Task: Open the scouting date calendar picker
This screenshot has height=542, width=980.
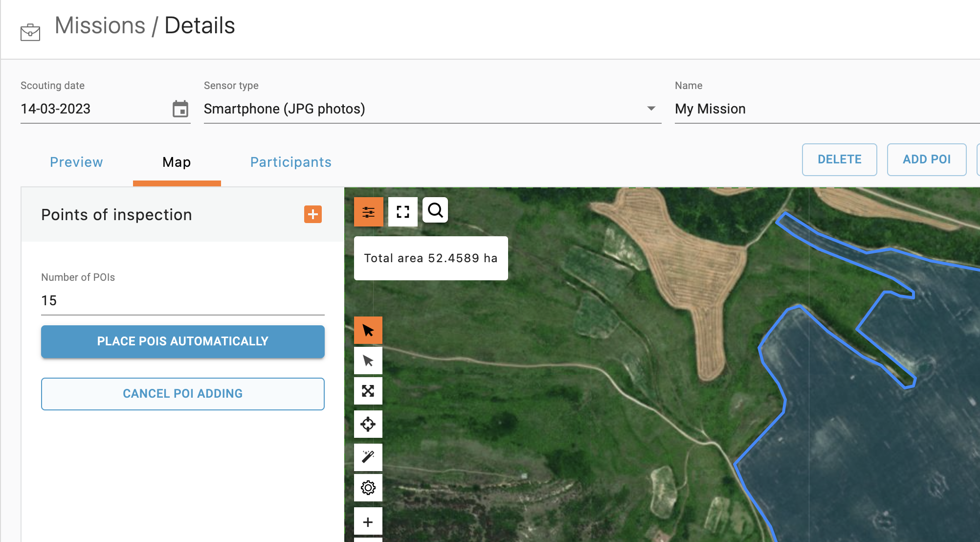Action: [180, 109]
